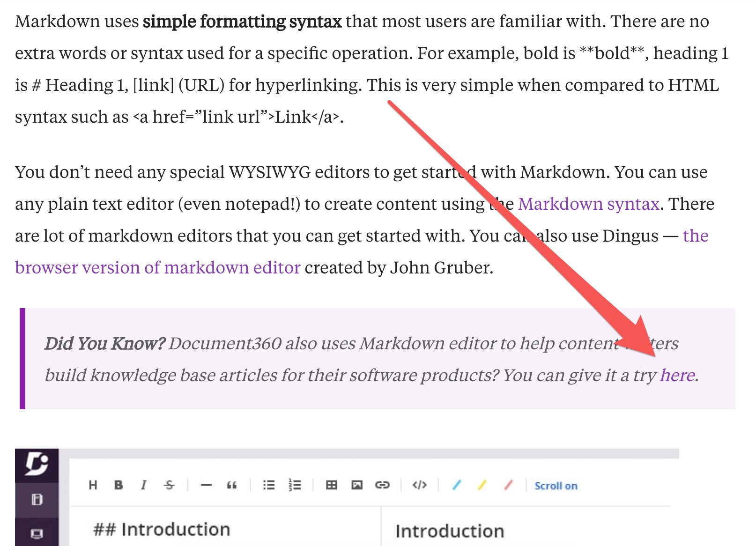
Task: Insert a blockquote with quote icon
Action: click(231, 485)
